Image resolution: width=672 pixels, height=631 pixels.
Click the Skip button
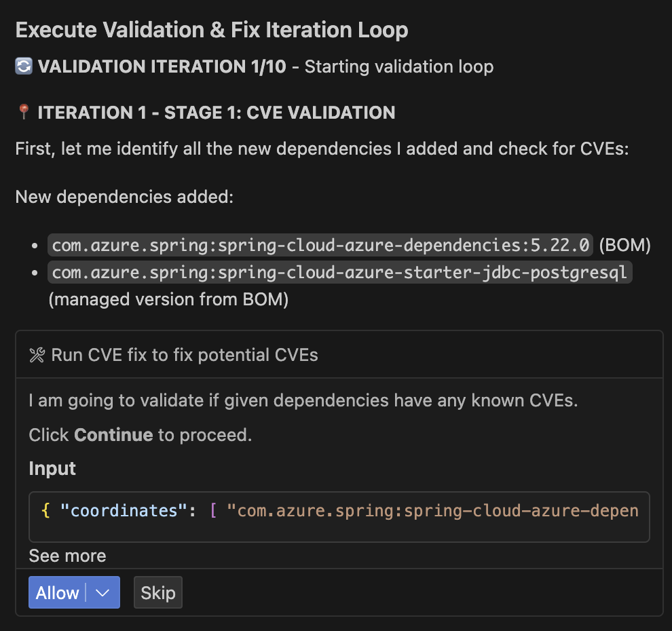[x=157, y=592]
